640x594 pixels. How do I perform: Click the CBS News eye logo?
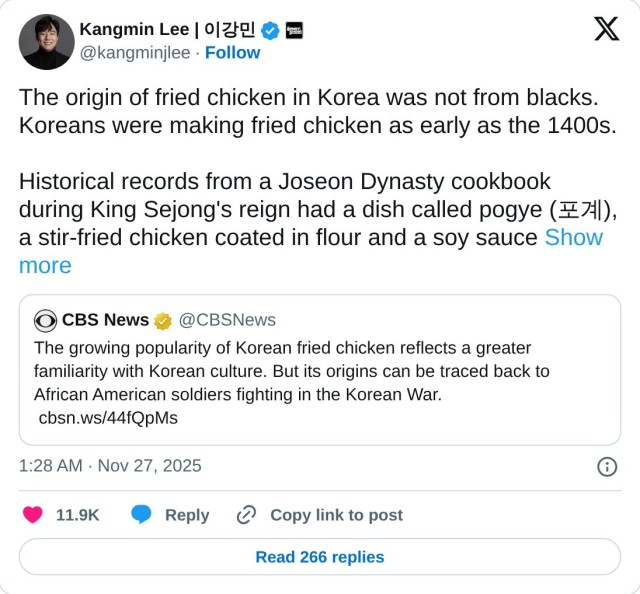tap(45, 321)
